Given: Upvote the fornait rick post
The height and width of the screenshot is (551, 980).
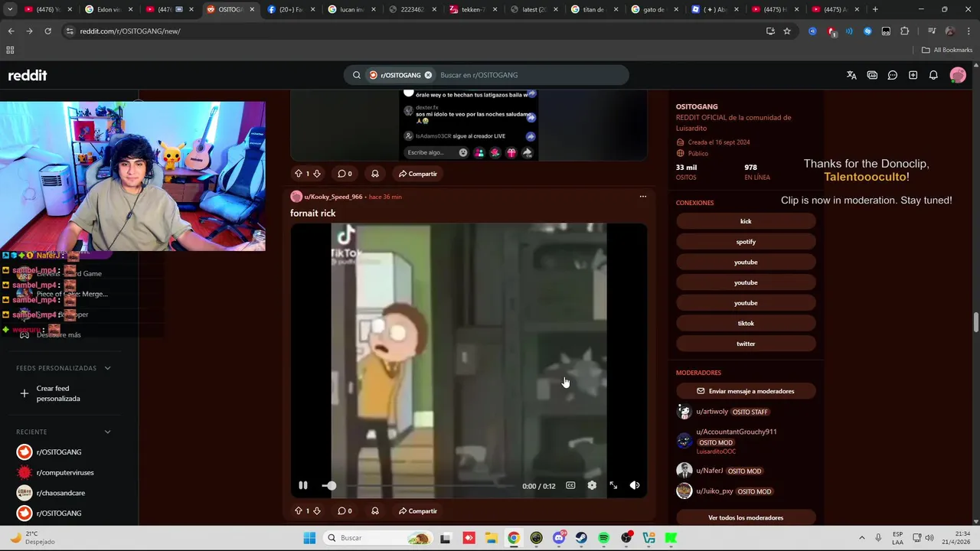Looking at the screenshot, I should click(x=299, y=511).
